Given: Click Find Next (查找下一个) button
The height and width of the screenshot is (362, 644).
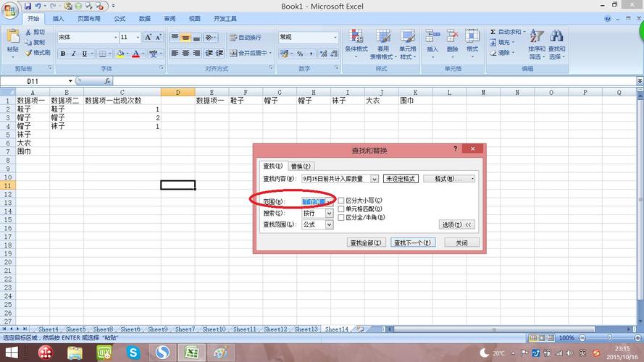Looking at the screenshot, I should pyautogui.click(x=412, y=243).
